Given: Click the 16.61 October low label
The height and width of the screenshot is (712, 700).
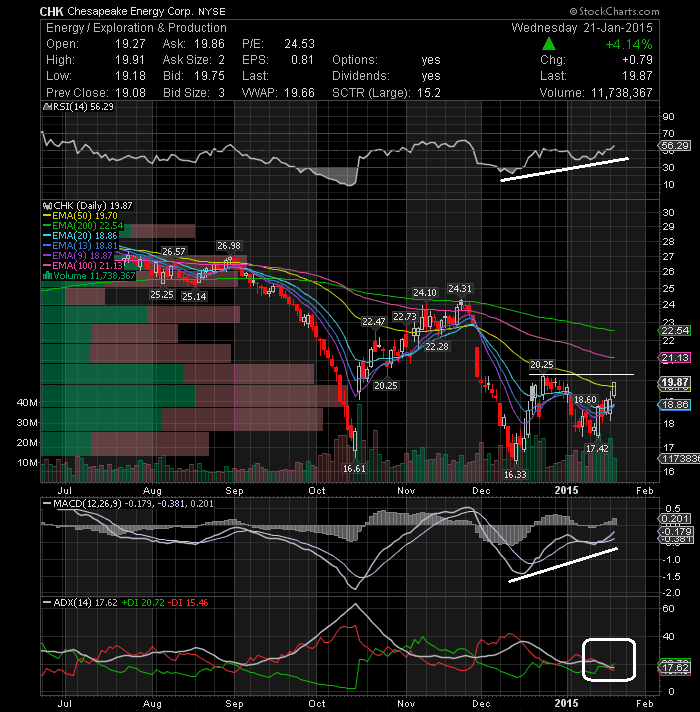Looking at the screenshot, I should pos(354,468).
